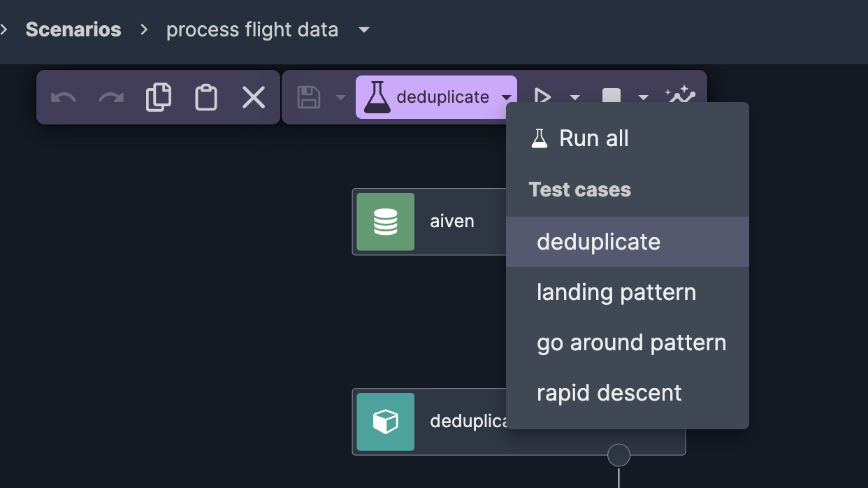
Task: Expand the process flight data breadcrumb dropdown
Action: point(364,31)
